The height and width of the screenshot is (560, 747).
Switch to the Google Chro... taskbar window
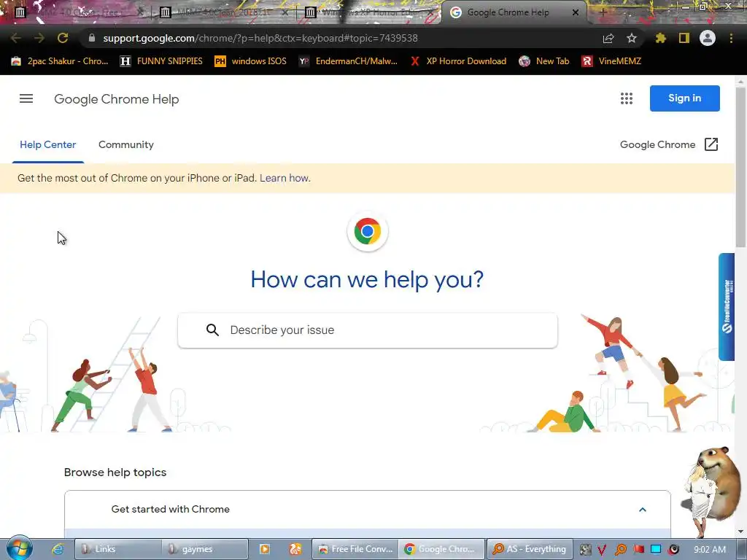(441, 549)
